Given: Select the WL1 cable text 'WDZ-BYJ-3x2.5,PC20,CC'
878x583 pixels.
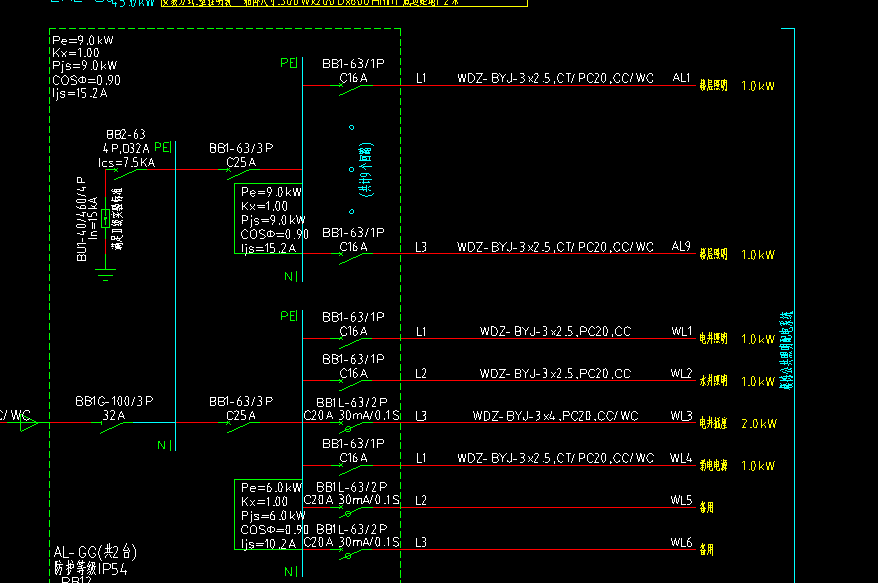Looking at the screenshot, I should pos(555,331).
